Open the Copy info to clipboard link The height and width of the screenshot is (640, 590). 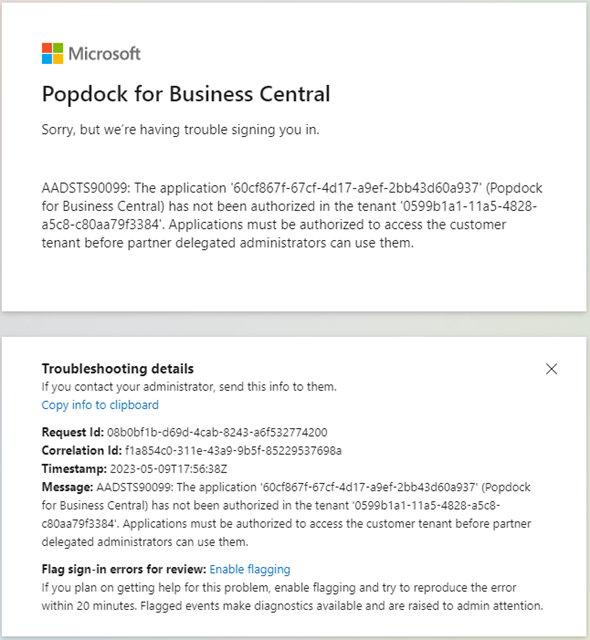100,405
